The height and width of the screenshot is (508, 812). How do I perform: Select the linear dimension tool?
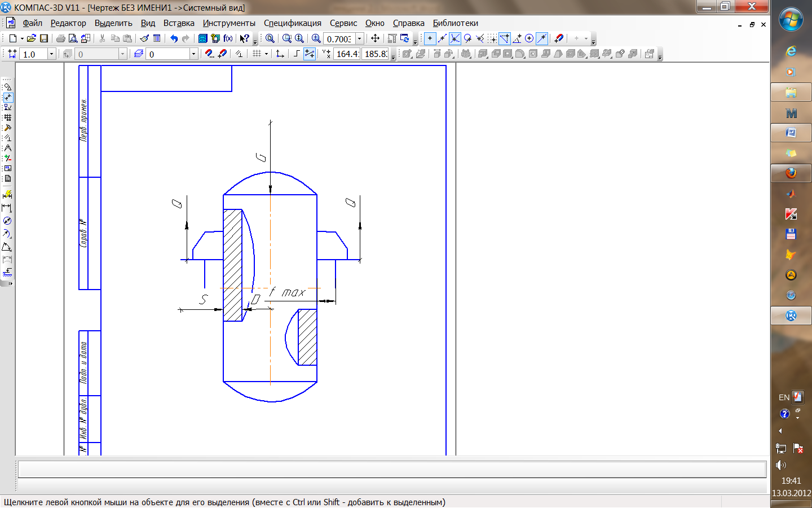7,208
